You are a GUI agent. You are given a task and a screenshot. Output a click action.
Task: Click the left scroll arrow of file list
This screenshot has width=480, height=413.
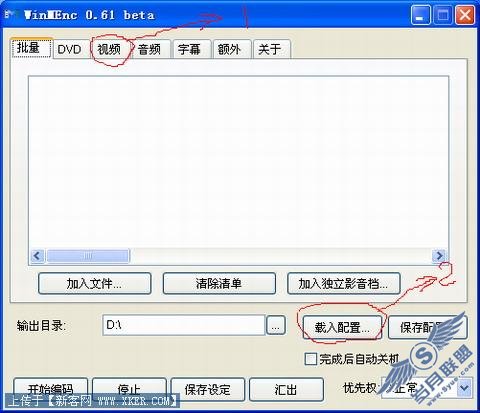pos(37,256)
